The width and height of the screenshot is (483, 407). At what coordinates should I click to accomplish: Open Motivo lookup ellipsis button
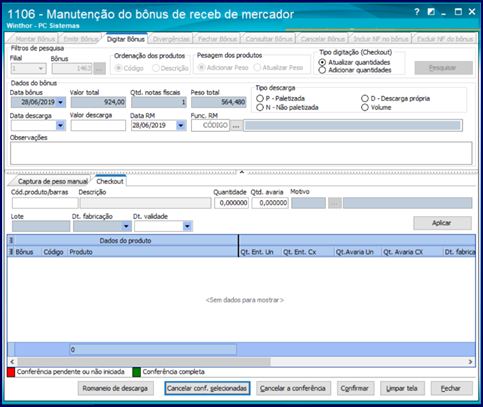tap(335, 203)
